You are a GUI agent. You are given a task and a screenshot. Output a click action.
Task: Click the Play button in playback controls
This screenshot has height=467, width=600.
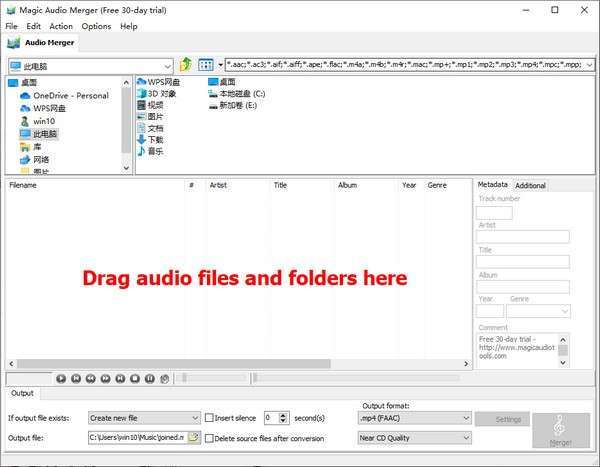tap(61, 378)
